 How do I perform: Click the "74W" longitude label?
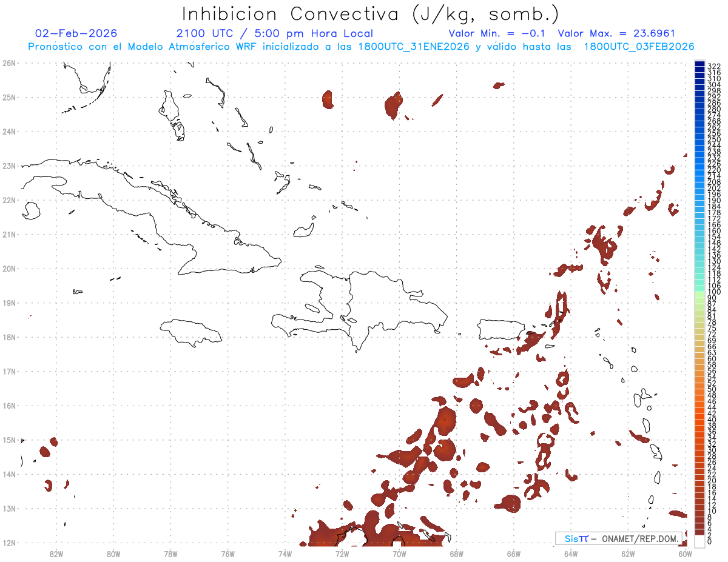point(285,553)
